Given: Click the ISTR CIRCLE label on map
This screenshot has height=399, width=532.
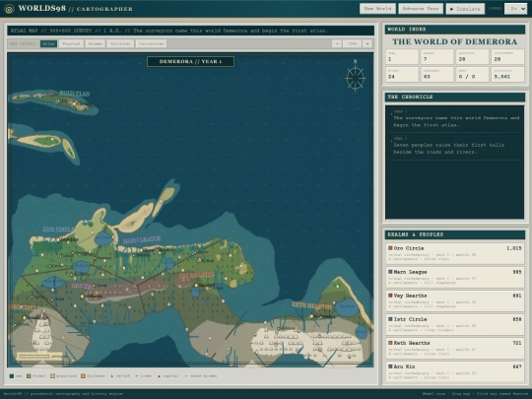Looking at the screenshot, I should (58, 229).
